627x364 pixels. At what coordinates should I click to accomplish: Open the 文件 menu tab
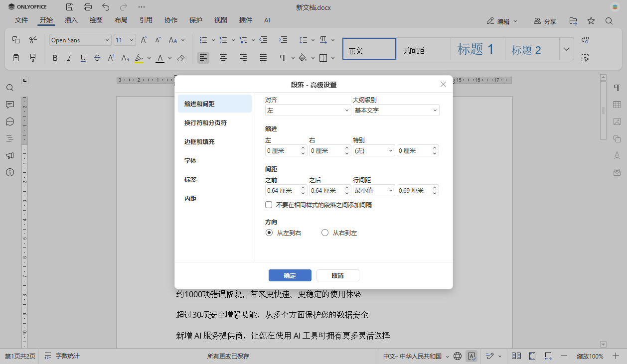tap(21, 20)
